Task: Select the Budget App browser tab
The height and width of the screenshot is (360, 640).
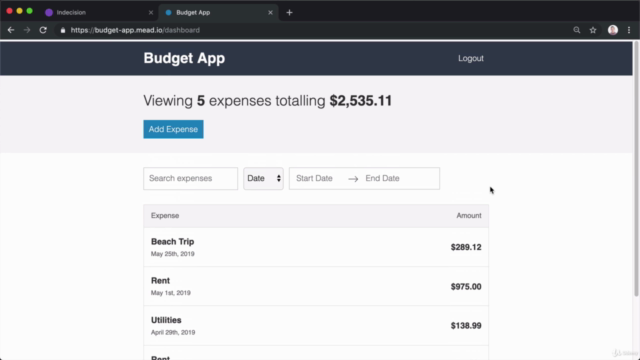Action: [x=218, y=13]
